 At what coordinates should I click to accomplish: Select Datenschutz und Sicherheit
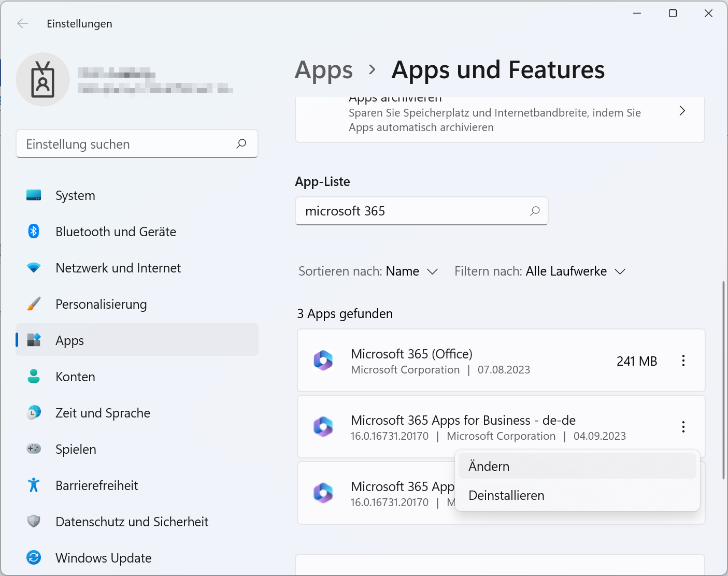click(137, 522)
